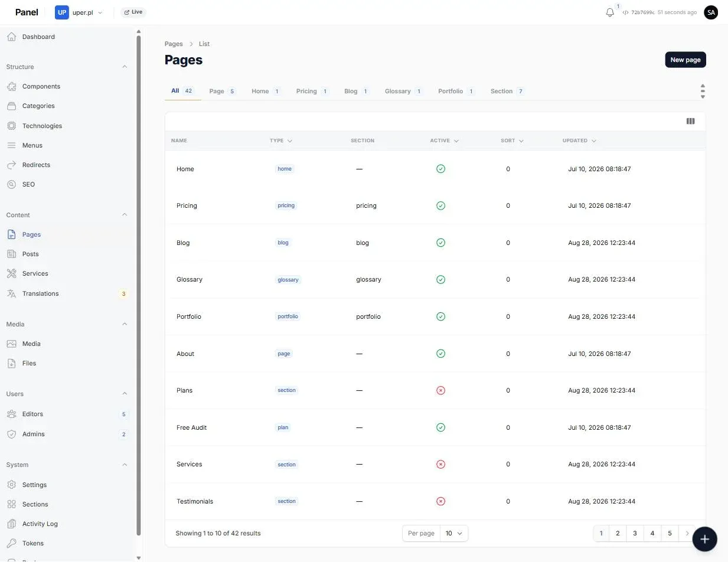Click the Categories icon in sidebar
Image resolution: width=728 pixels, height=562 pixels.
coord(11,106)
